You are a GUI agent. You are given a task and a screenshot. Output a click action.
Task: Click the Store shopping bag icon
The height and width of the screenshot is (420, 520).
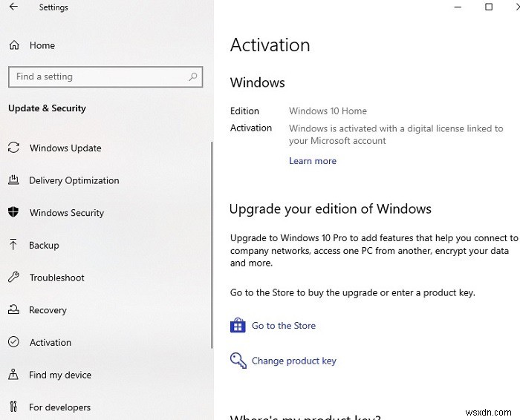pos(238,325)
